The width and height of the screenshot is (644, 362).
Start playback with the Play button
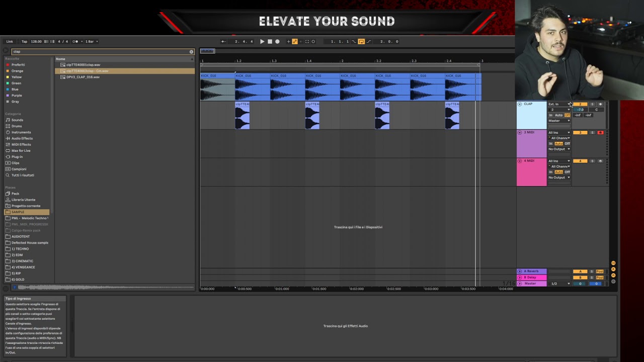coord(262,42)
